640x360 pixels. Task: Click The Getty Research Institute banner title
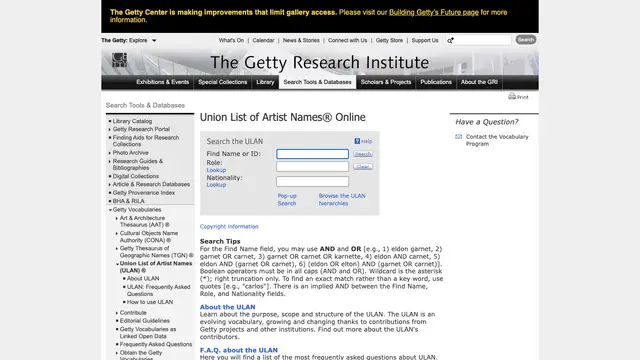[320, 62]
